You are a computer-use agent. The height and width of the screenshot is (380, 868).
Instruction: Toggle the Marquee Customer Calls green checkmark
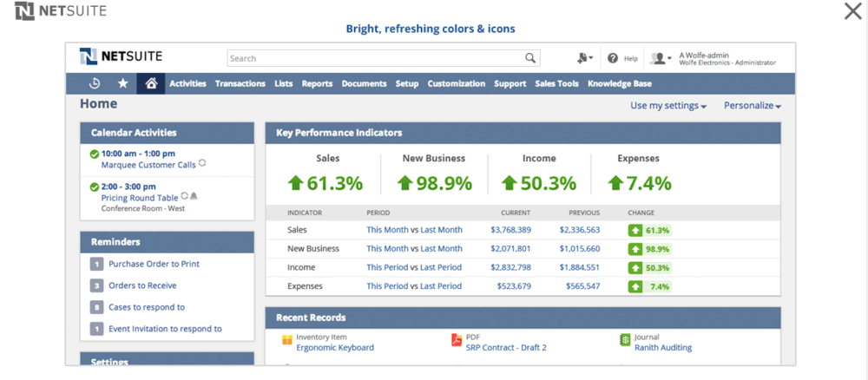pos(95,154)
